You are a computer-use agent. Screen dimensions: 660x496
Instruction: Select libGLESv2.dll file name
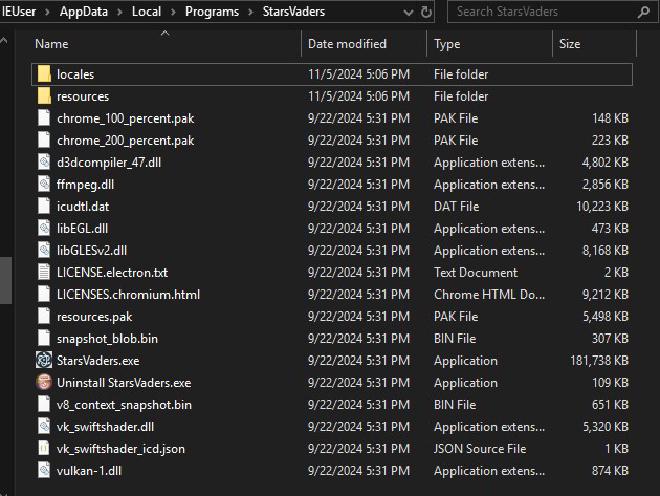pos(92,251)
